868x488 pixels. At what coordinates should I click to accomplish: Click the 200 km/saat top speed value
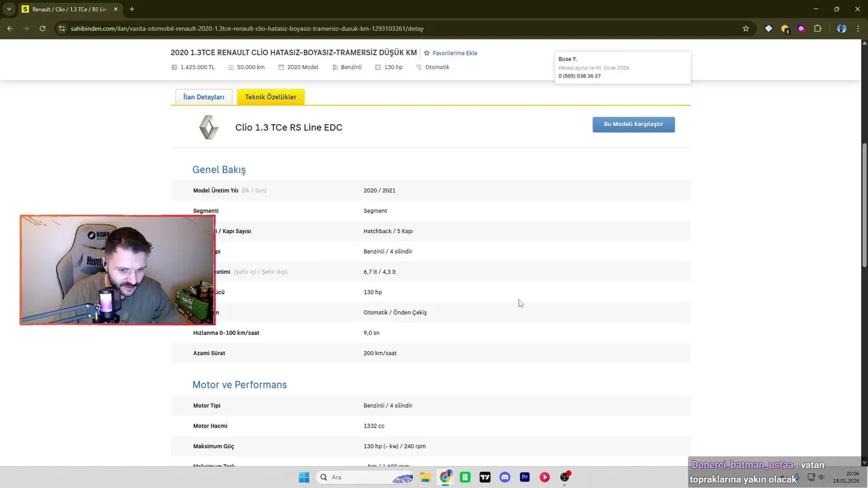[380, 353]
